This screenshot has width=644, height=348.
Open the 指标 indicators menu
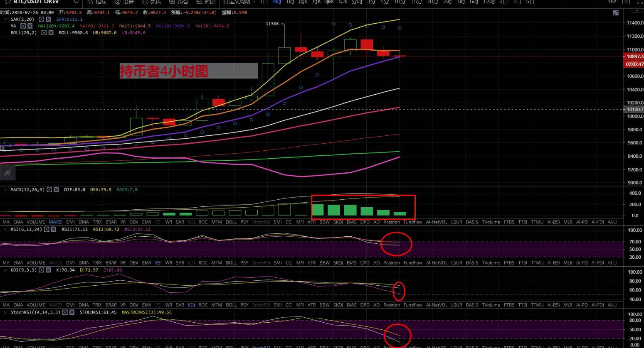point(97,2)
